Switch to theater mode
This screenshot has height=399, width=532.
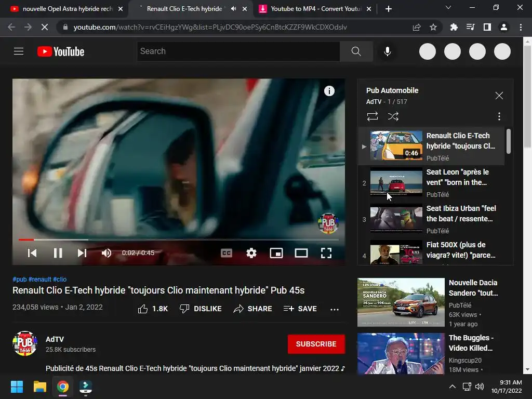(301, 253)
